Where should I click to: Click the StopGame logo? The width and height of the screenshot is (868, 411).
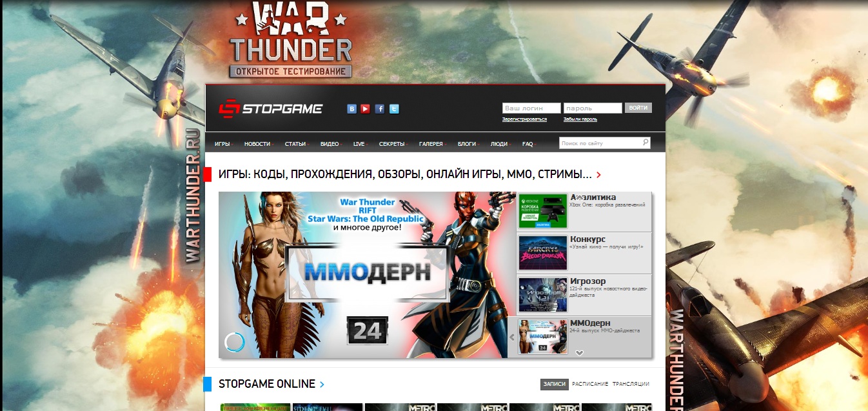[270, 109]
